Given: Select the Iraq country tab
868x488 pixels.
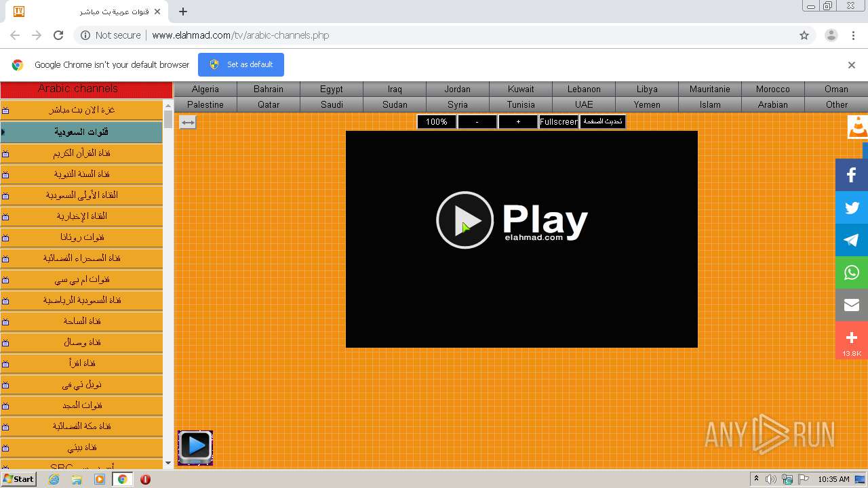Looking at the screenshot, I should 395,89.
